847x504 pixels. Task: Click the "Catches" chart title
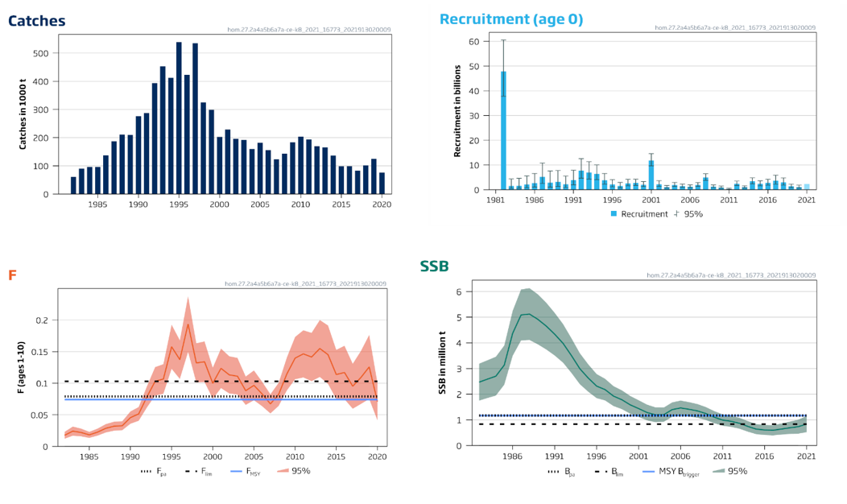click(x=37, y=21)
